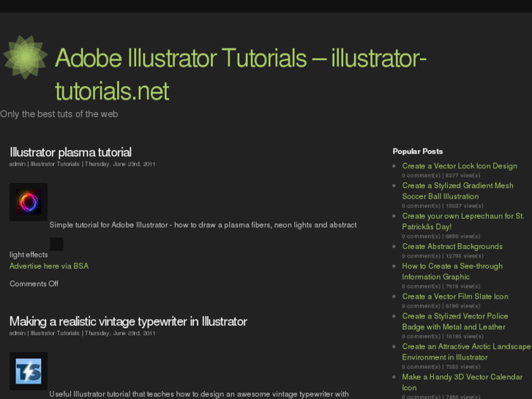This screenshot has width=532, height=399.
Task: Click the 15037 view(s) stat text
Action: [x=465, y=206]
